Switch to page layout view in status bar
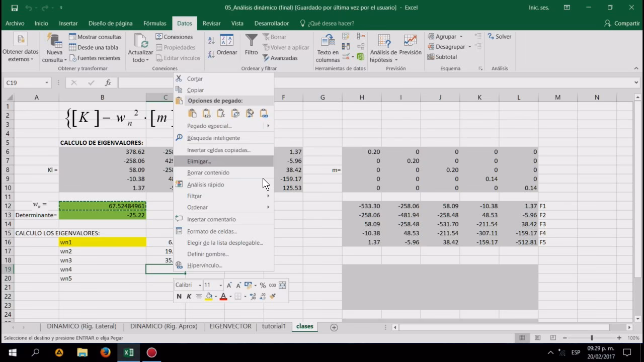This screenshot has width=644, height=362. [x=538, y=338]
